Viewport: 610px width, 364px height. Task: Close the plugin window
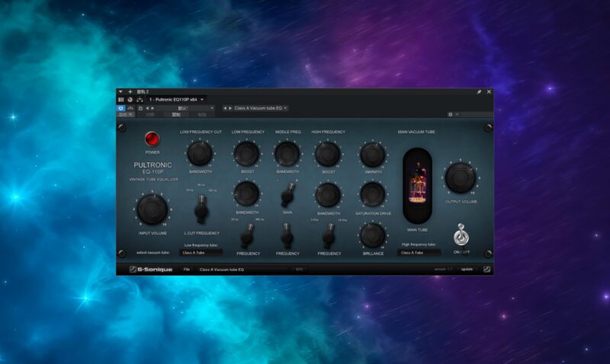coord(489,91)
